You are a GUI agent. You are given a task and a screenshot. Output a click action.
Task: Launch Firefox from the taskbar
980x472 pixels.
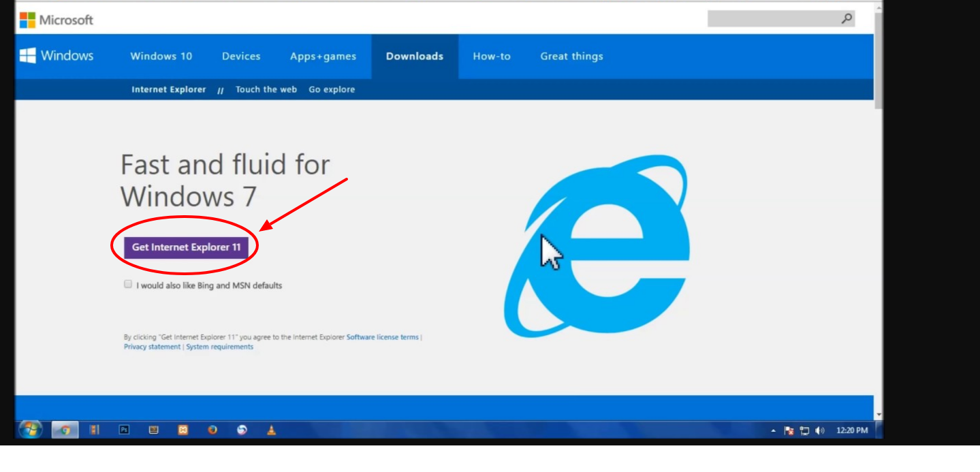[x=212, y=430]
